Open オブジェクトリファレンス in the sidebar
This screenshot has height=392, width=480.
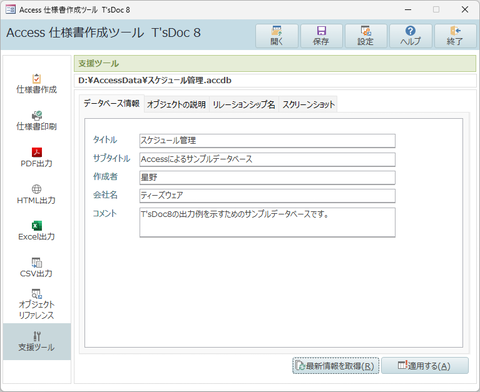37,304
